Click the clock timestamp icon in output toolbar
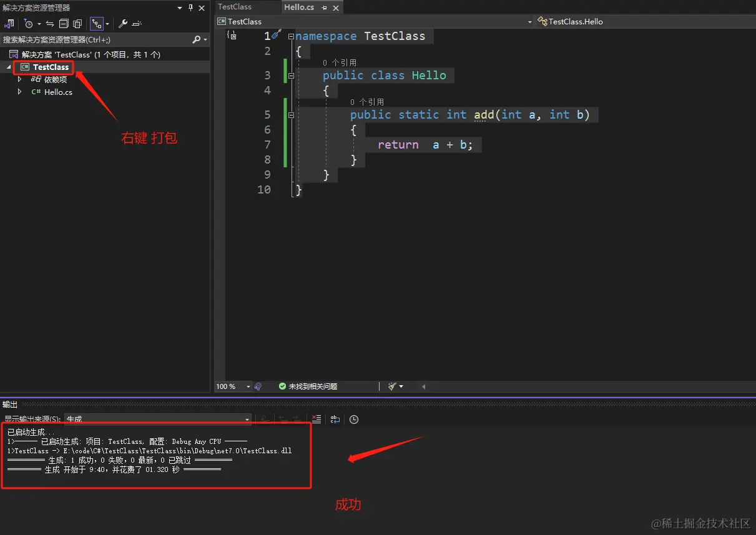The width and height of the screenshot is (756, 535). click(354, 420)
